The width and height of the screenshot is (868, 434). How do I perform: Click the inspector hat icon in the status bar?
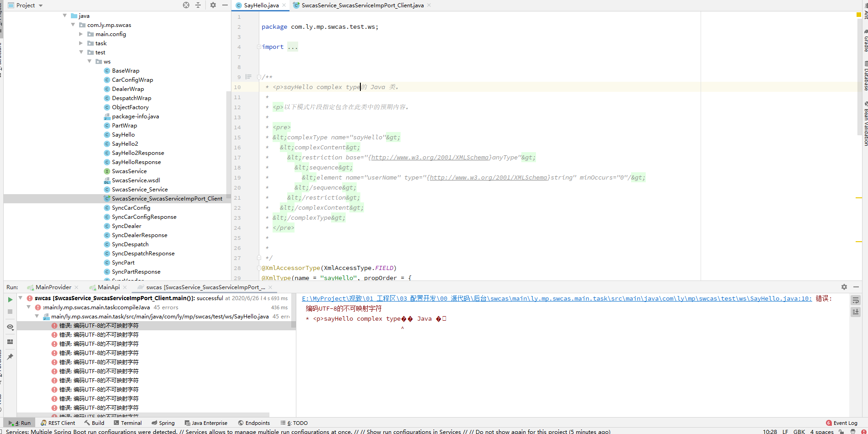(853, 431)
